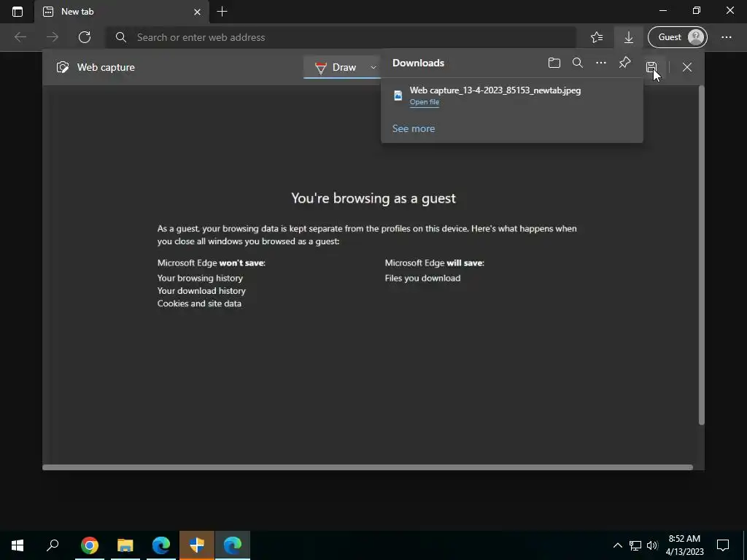Viewport: 747px width, 560px height.
Task: Open the tab actions menu icon
Action: [x=18, y=12]
